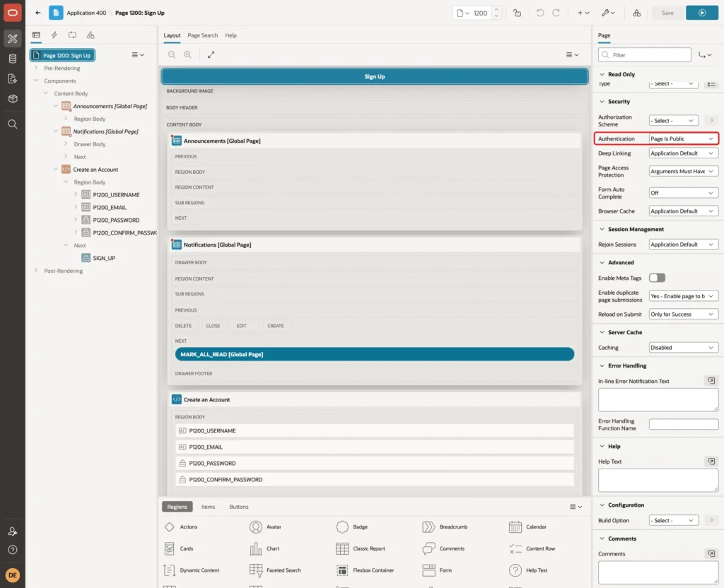The height and width of the screenshot is (588, 724).
Task: Expand the Post-Rendering tree node
Action: point(36,271)
